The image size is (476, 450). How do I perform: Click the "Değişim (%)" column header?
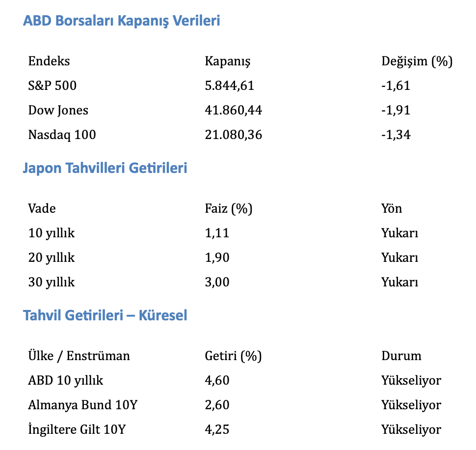coord(417,61)
